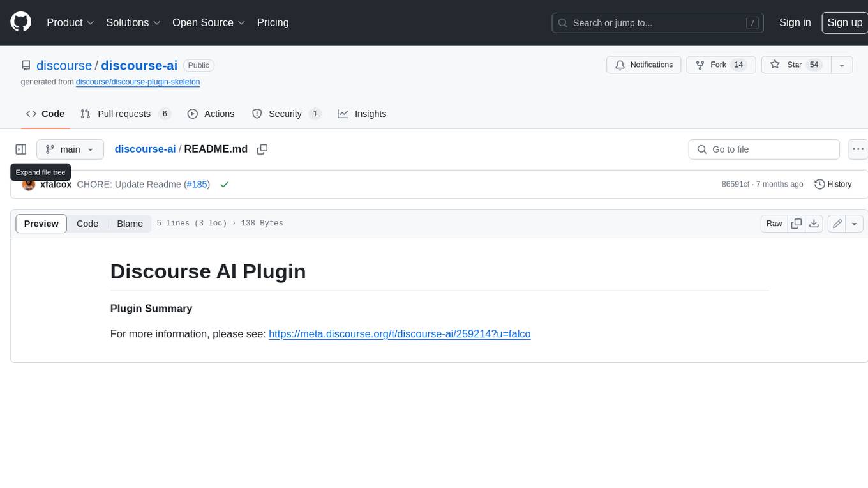This screenshot has width=868, height=488.
Task: Switch to the Code file view
Action: click(87, 224)
